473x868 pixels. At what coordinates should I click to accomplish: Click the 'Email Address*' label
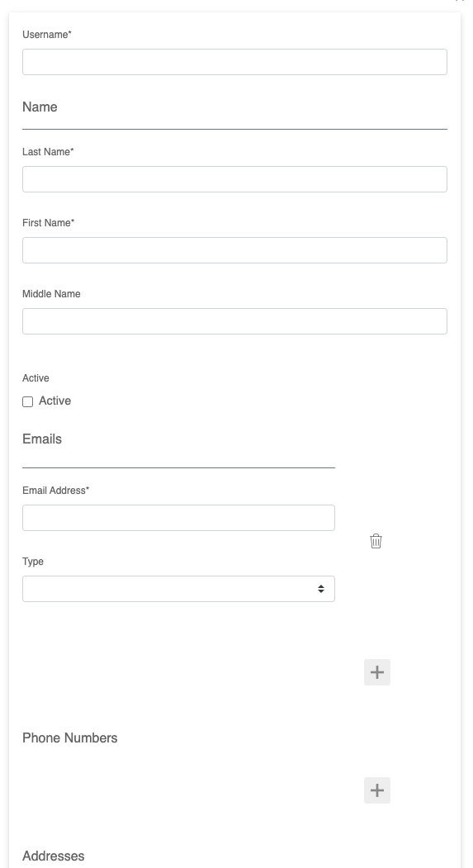click(x=56, y=491)
